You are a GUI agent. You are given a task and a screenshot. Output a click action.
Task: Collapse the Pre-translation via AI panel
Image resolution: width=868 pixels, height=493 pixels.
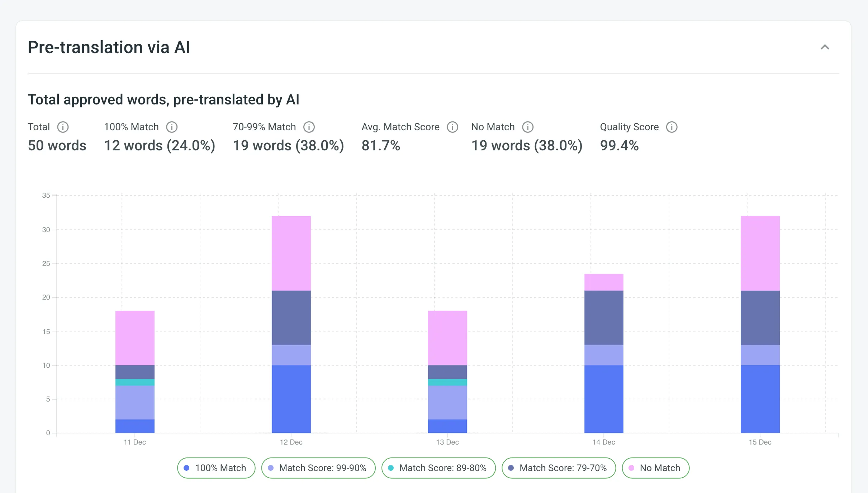825,47
